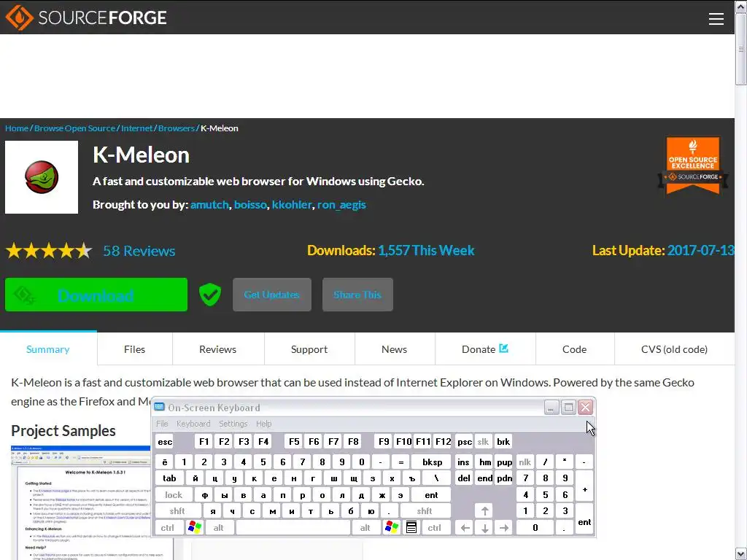Click the left Windows logo key on keyboard
747x560 pixels.
tap(194, 527)
